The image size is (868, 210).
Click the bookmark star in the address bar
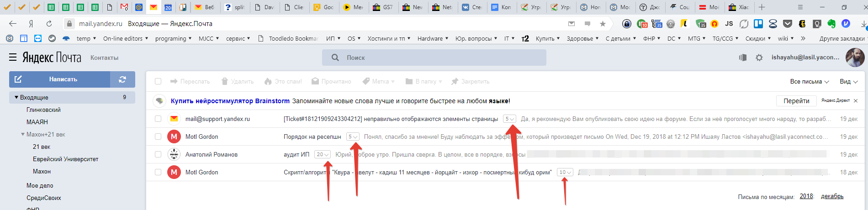pyautogui.click(x=603, y=24)
